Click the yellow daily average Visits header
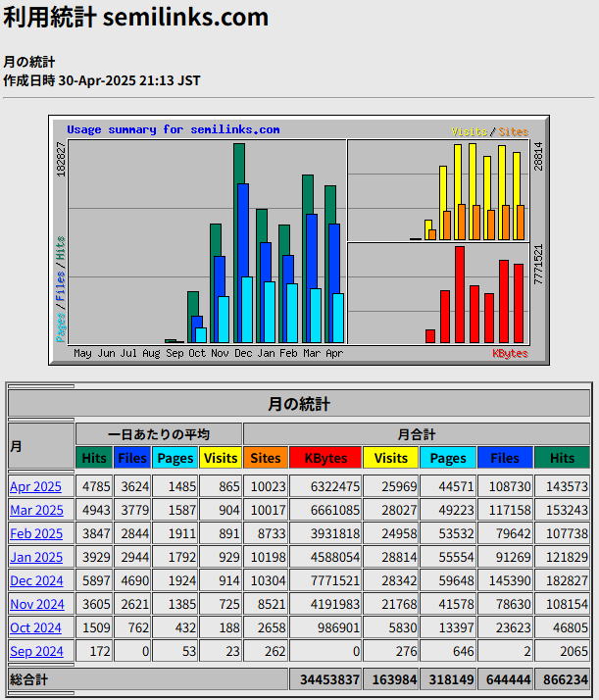 [221, 458]
